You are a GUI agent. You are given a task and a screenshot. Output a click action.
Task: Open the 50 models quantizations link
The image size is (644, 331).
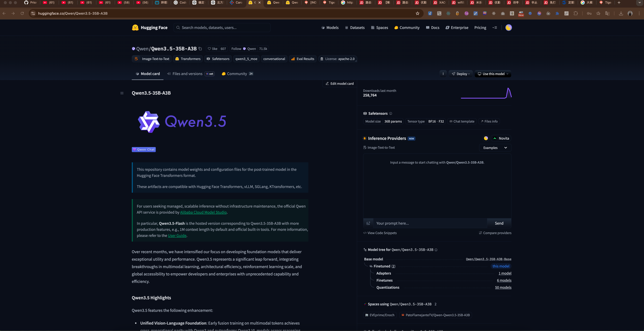pyautogui.click(x=503, y=287)
